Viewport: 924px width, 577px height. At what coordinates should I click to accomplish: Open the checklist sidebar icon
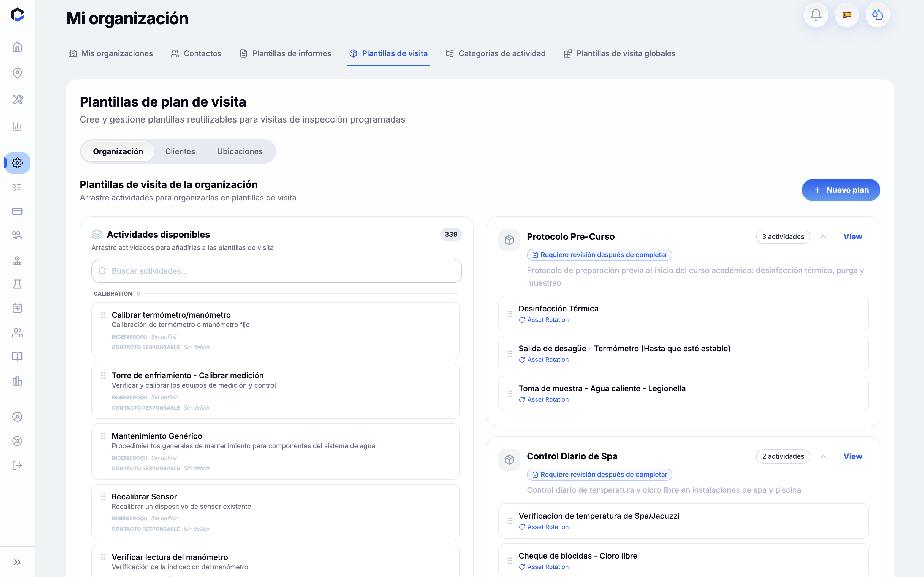[x=17, y=187]
